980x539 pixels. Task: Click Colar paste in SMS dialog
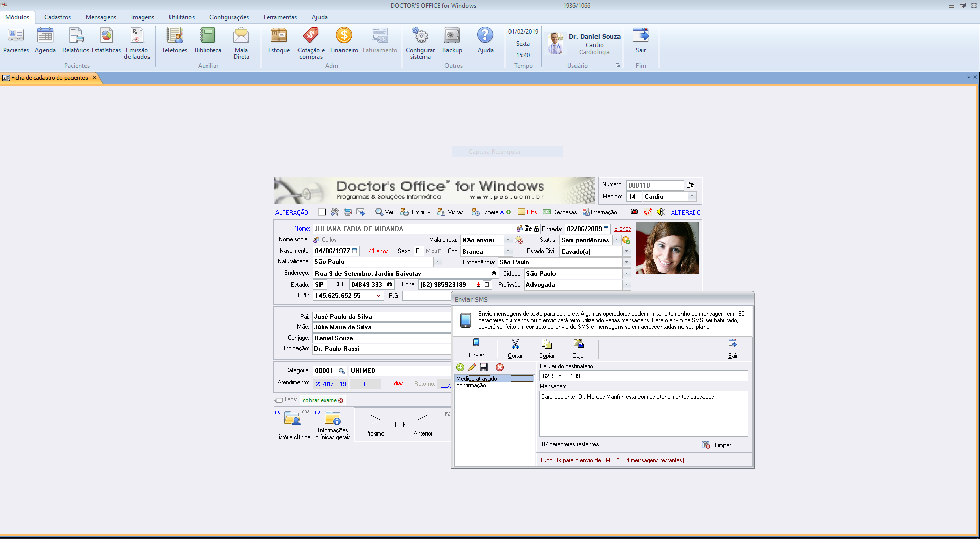[x=579, y=348]
